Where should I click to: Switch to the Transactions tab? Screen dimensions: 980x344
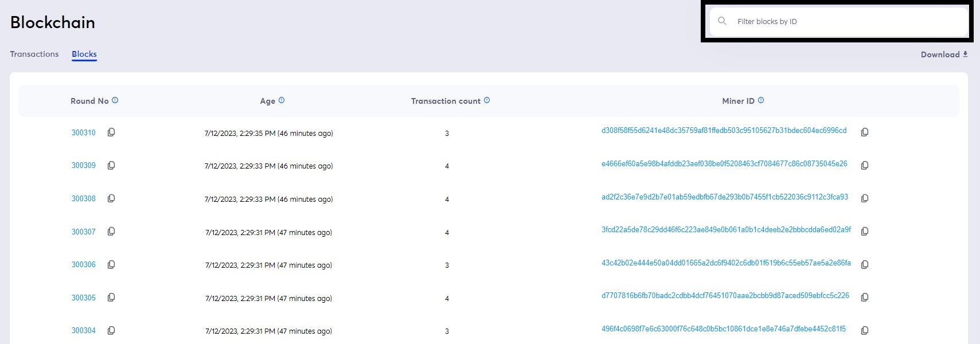point(34,54)
